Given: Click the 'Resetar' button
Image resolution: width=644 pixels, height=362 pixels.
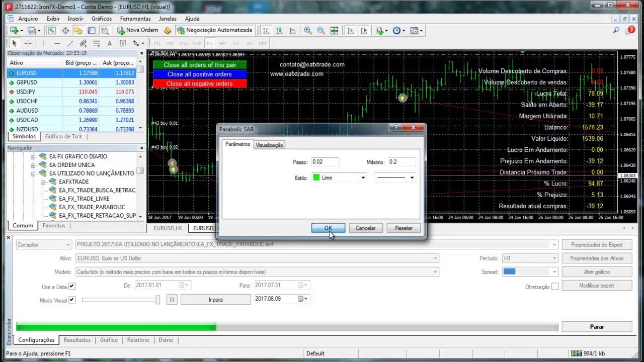Looking at the screenshot, I should (404, 228).
